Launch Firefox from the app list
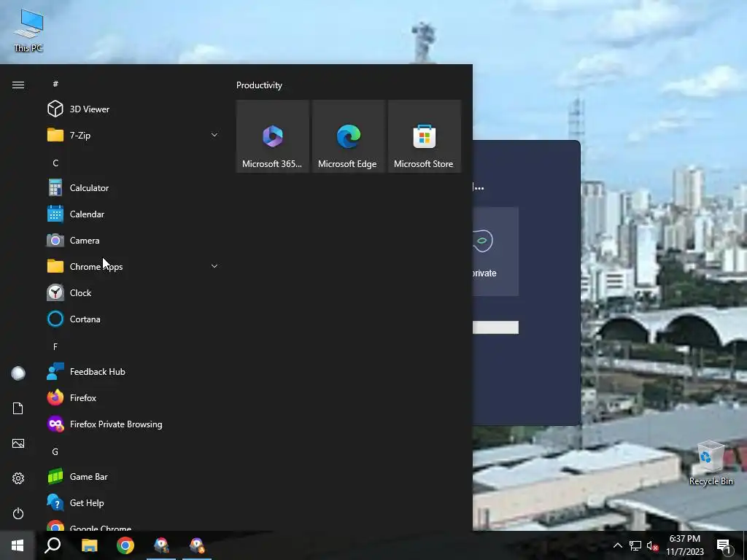Screen dimensions: 747x560 tap(133, 397)
